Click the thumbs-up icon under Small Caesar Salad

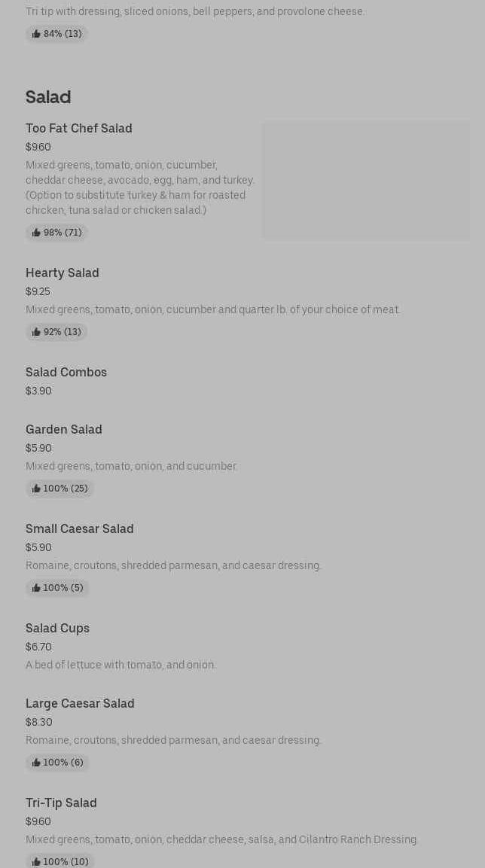36,588
